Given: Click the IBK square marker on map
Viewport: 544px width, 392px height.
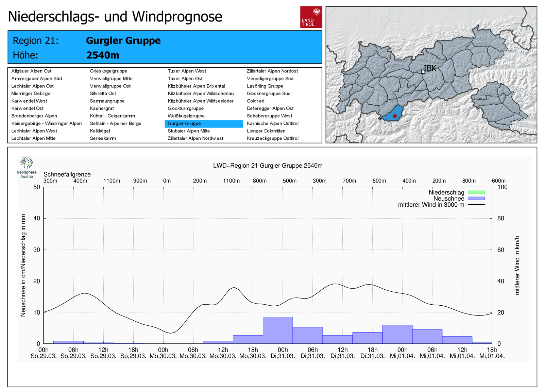Looking at the screenshot, I should (423, 72).
